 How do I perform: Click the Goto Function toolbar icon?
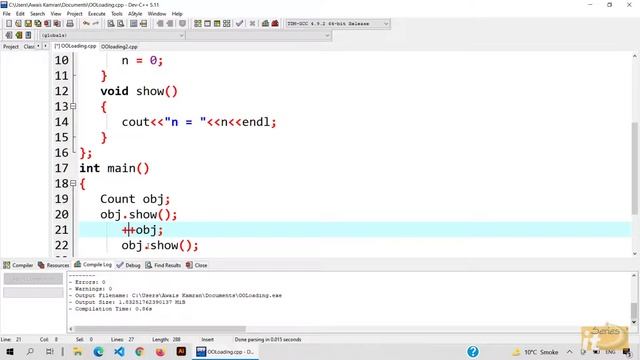(133, 24)
